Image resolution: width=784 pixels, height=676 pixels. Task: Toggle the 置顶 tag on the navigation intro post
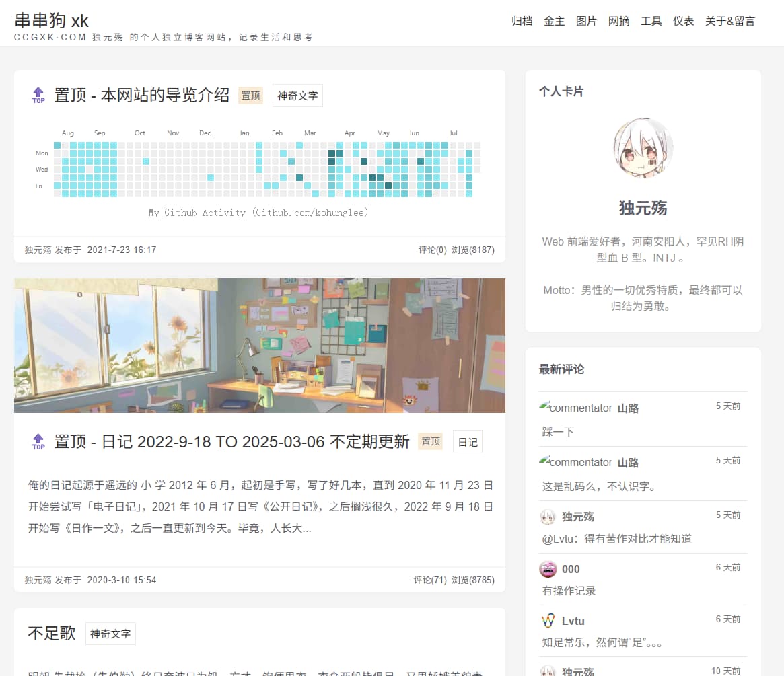click(250, 96)
